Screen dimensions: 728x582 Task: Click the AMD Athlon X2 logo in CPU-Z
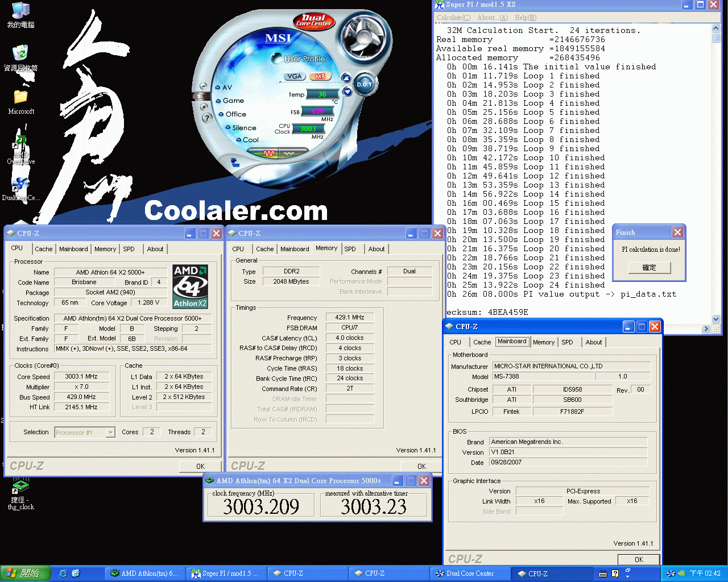191,286
